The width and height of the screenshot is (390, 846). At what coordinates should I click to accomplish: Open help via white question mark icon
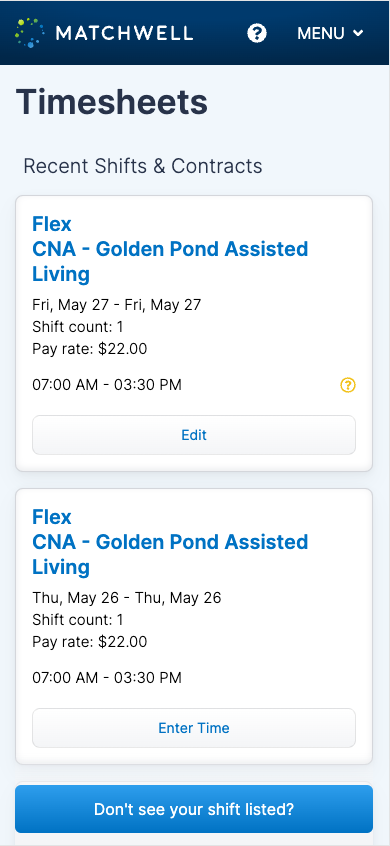257,33
